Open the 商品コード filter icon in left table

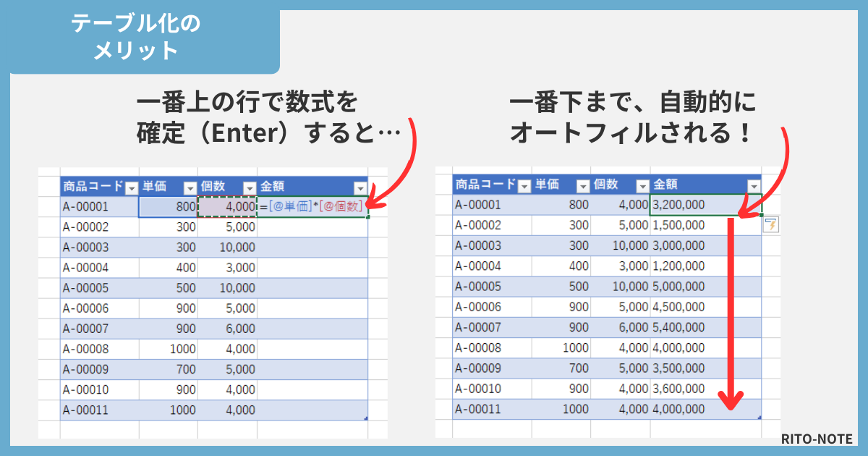(x=131, y=187)
